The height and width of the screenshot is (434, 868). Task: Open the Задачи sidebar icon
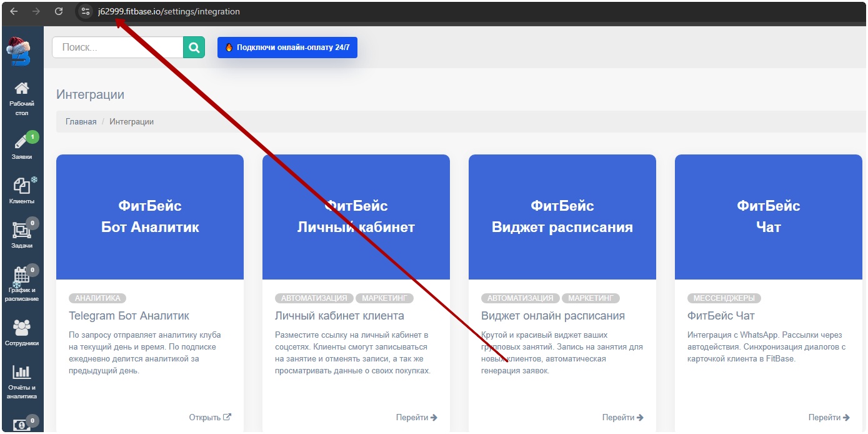coord(22,230)
